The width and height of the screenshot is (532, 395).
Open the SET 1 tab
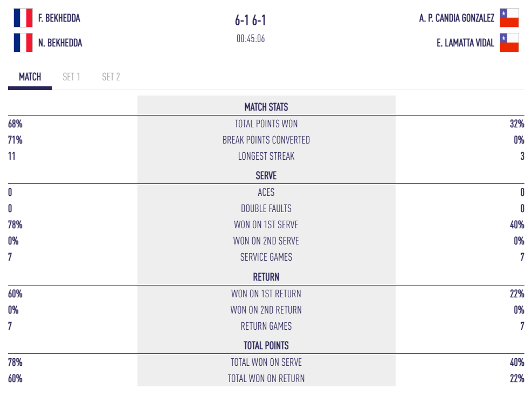coord(71,77)
